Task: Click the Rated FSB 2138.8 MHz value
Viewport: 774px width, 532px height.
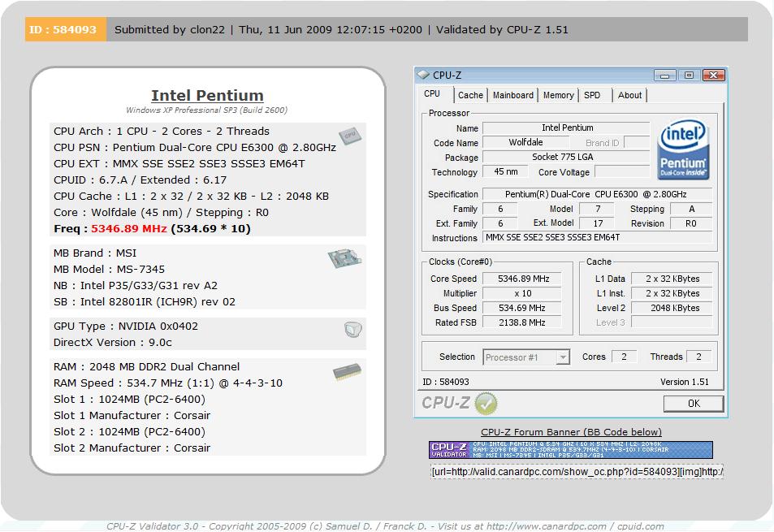Action: 522,322
